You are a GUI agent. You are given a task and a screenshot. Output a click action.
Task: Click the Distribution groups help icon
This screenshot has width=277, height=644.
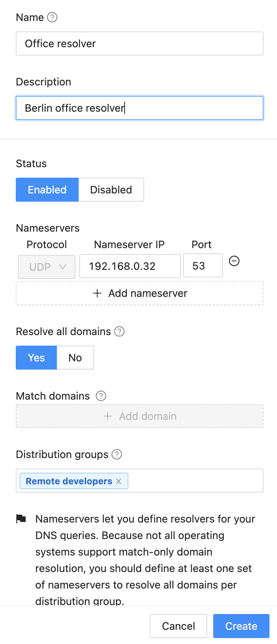click(117, 454)
